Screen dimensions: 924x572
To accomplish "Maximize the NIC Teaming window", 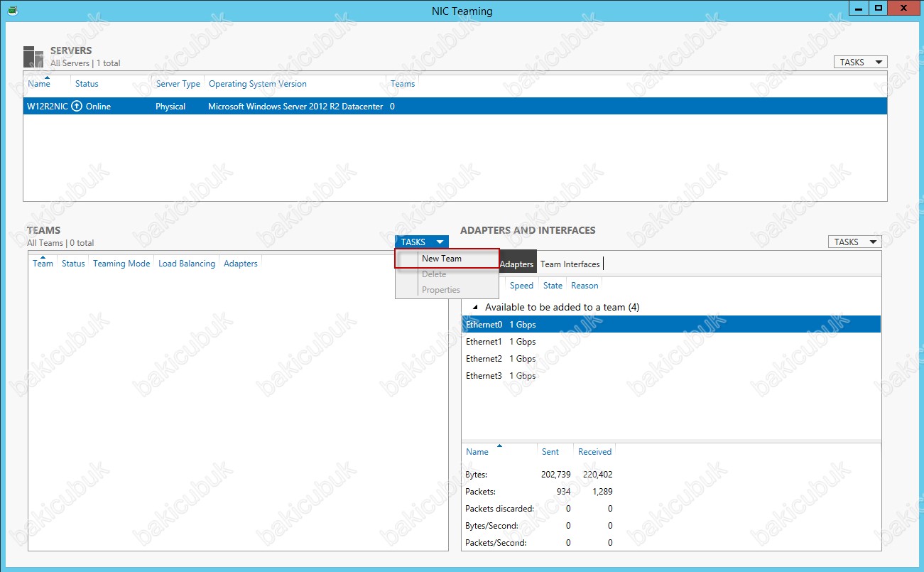I will coord(879,8).
